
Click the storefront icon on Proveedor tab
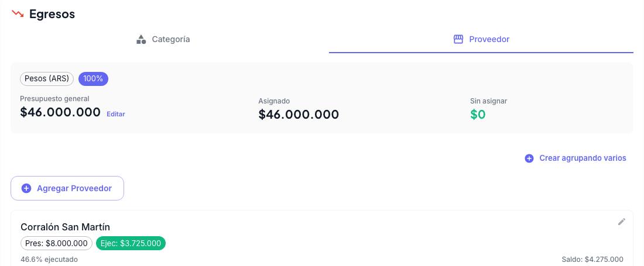tap(458, 39)
